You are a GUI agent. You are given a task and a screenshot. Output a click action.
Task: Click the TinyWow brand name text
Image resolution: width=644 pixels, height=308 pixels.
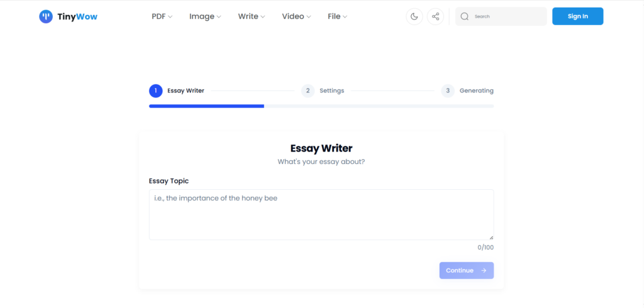(x=77, y=16)
